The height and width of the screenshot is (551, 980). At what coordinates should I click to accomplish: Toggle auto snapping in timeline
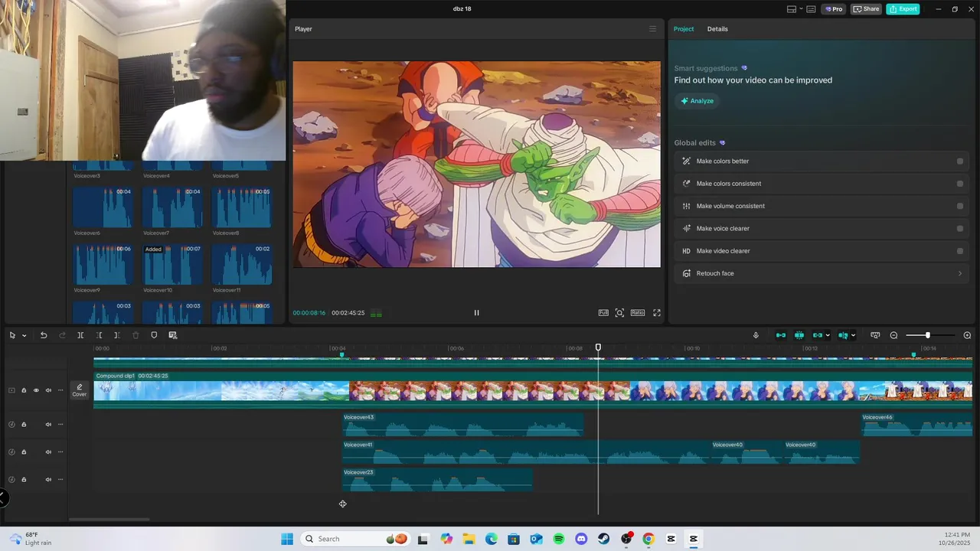pyautogui.click(x=799, y=335)
